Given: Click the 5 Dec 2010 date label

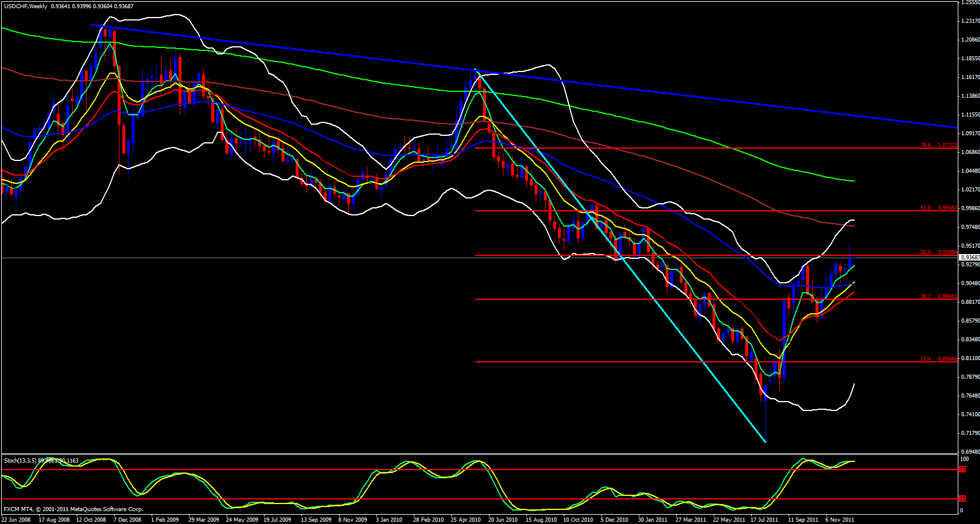Looking at the screenshot, I should pyautogui.click(x=614, y=519).
